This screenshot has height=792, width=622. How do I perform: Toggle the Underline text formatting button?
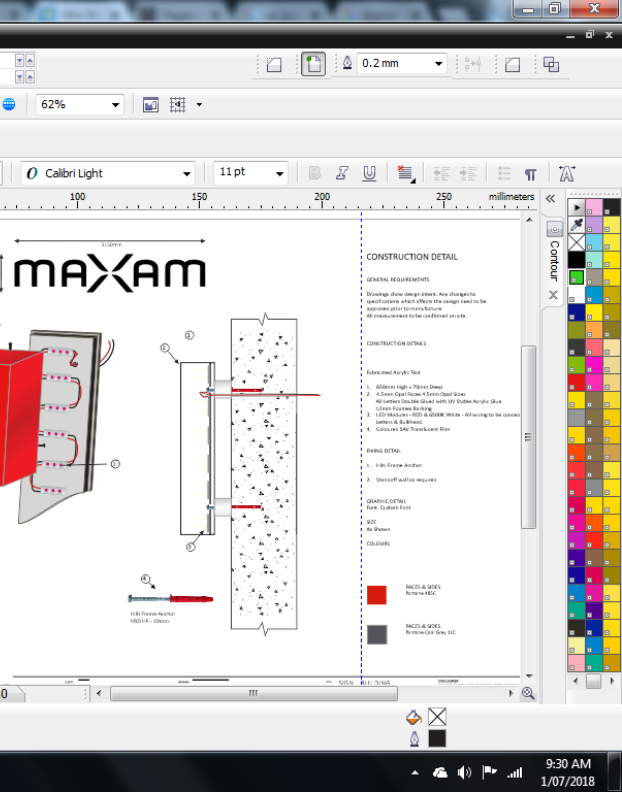369,174
